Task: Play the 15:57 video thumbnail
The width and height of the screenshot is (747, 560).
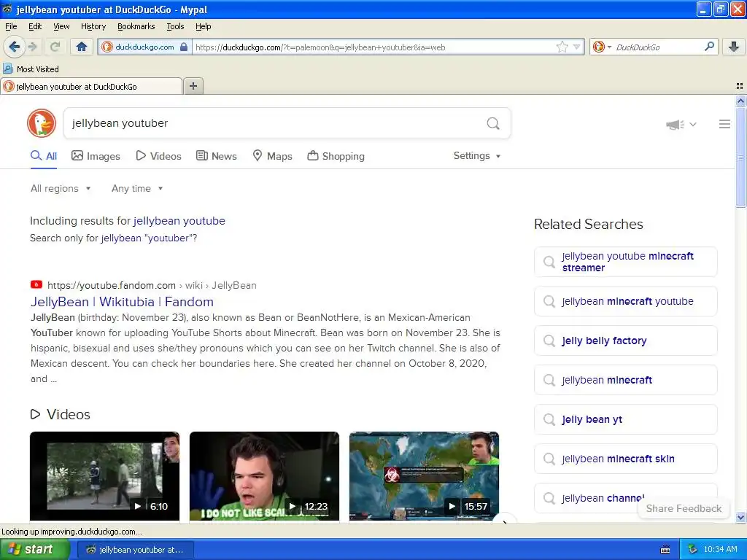Action: click(x=424, y=475)
